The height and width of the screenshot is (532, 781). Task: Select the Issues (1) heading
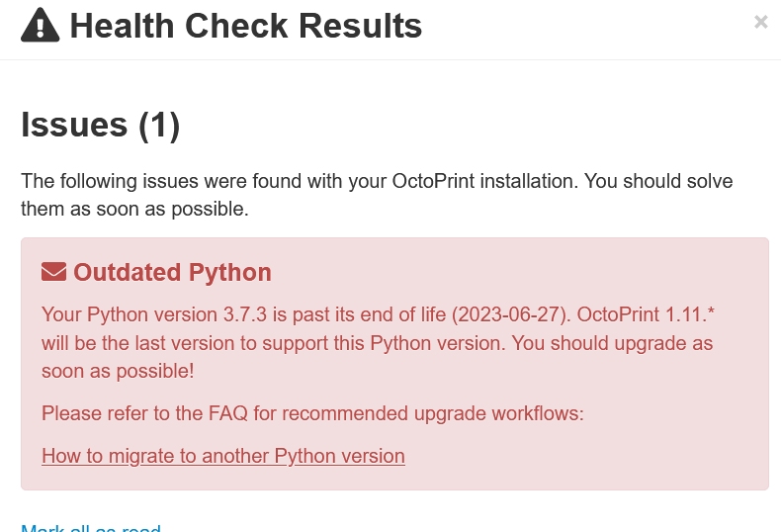tap(100, 125)
